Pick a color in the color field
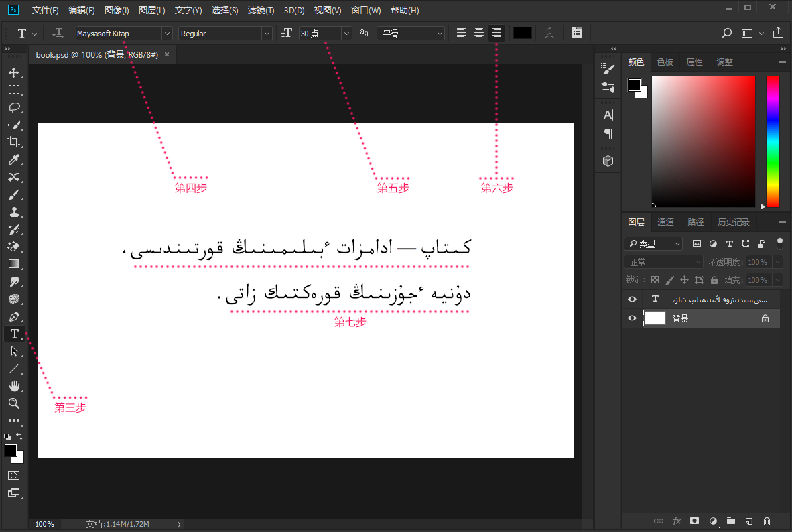The image size is (792, 532). [703, 141]
